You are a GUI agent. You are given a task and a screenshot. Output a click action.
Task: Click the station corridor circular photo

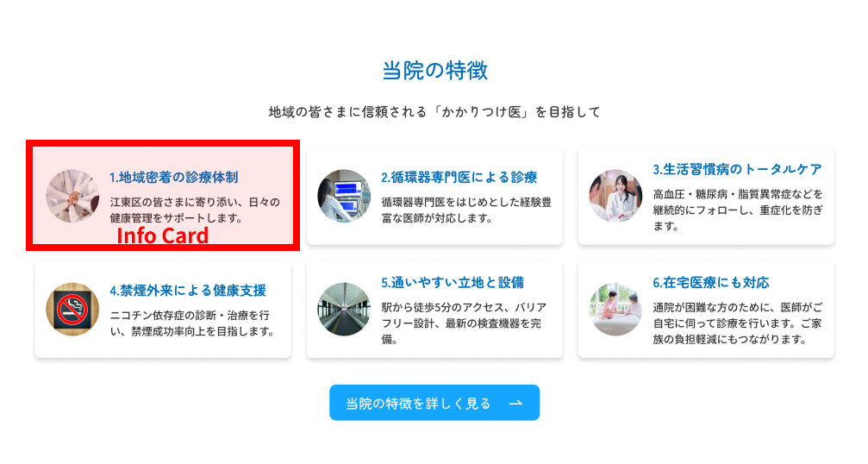coord(344,309)
